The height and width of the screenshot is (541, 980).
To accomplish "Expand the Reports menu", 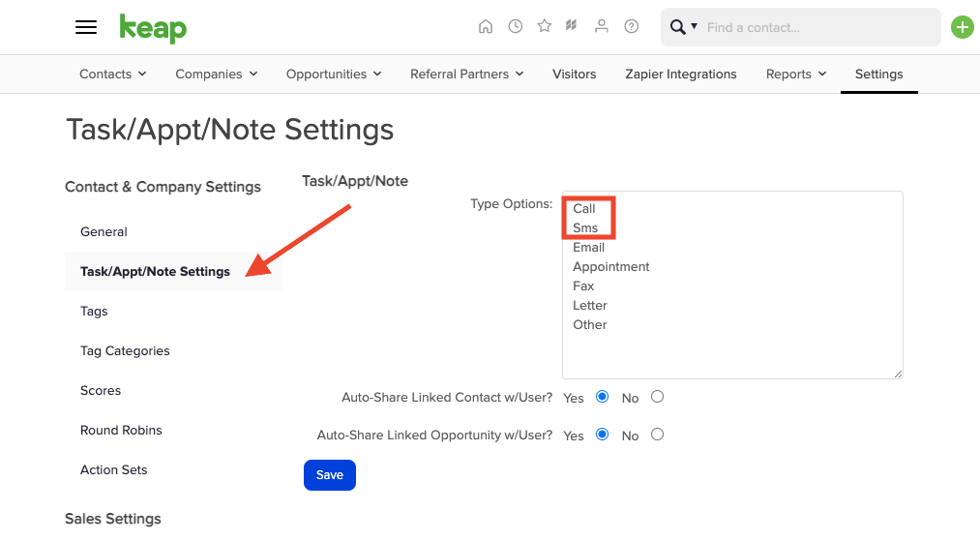I will [796, 74].
